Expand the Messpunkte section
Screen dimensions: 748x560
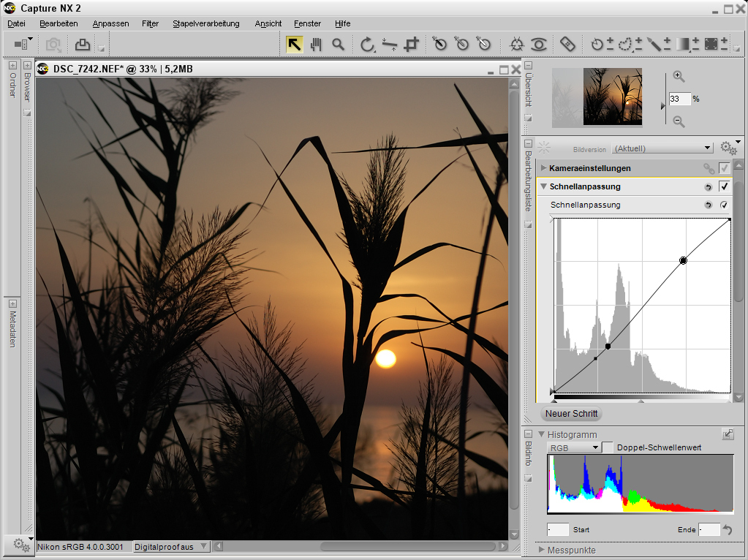click(x=542, y=550)
